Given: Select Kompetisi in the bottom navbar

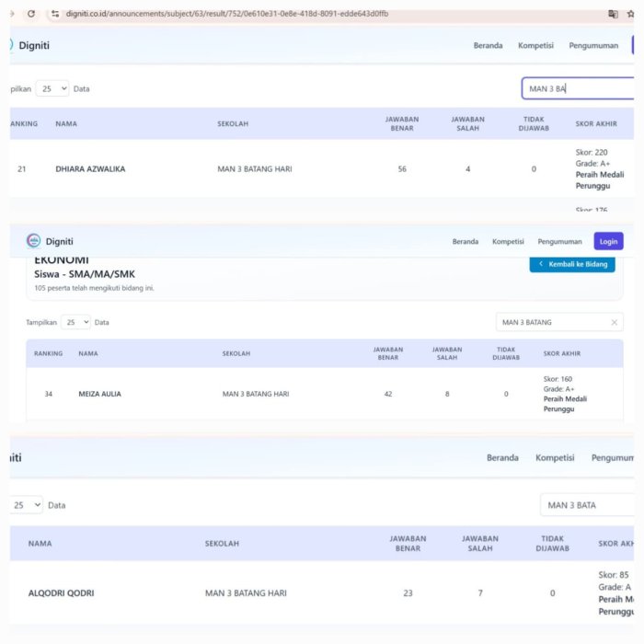Looking at the screenshot, I should [555, 457].
